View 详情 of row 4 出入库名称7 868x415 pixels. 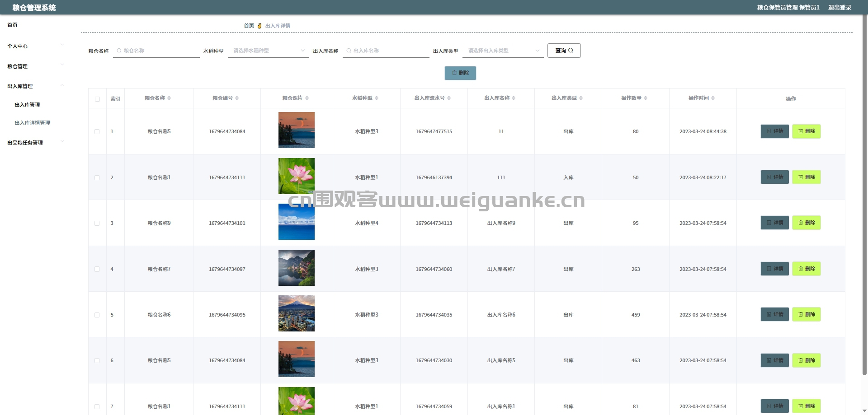(x=775, y=269)
